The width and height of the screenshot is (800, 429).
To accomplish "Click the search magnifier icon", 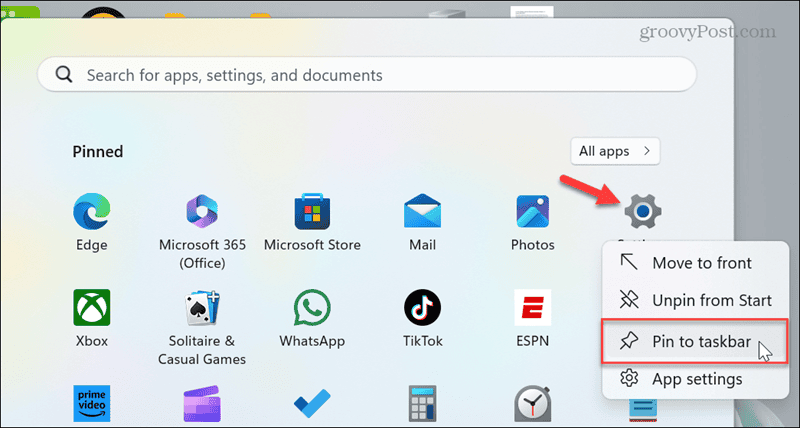I will (64, 74).
